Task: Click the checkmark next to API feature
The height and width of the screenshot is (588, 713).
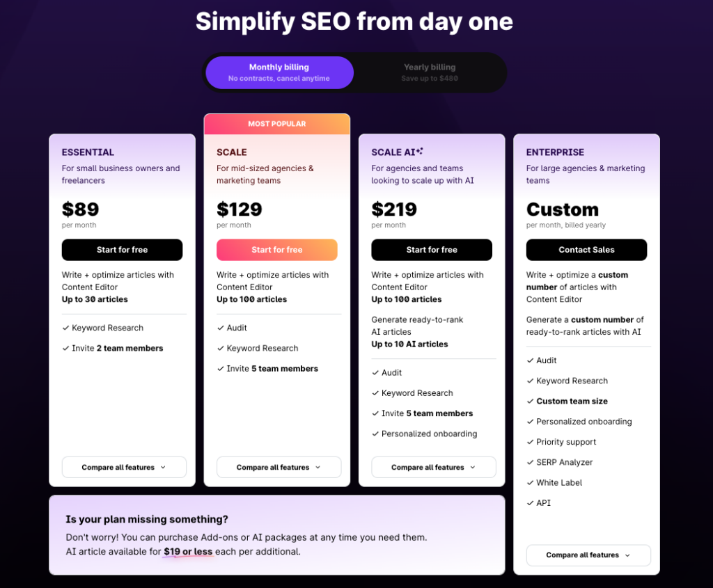Action: [530, 503]
